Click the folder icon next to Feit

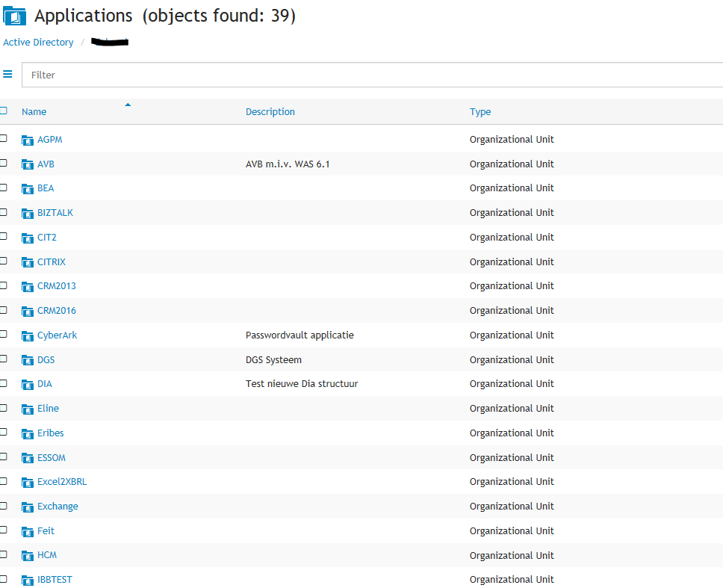coord(28,531)
